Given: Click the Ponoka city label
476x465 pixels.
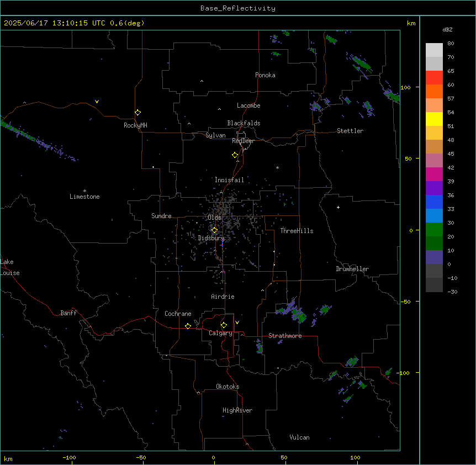Looking at the screenshot, I should tap(265, 75).
